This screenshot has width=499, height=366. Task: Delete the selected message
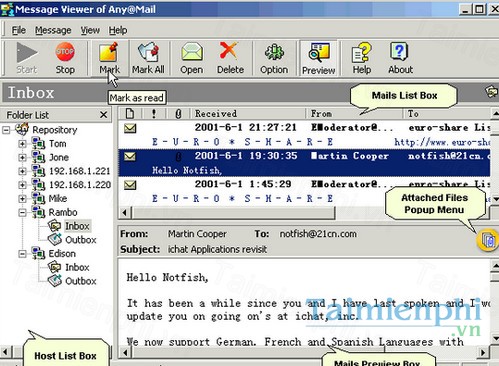[230, 58]
